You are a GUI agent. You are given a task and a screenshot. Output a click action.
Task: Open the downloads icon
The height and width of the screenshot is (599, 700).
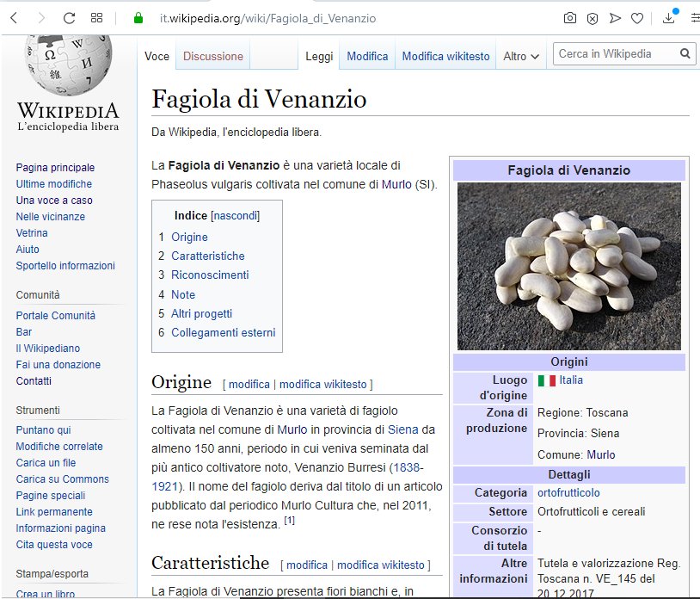[x=669, y=18]
